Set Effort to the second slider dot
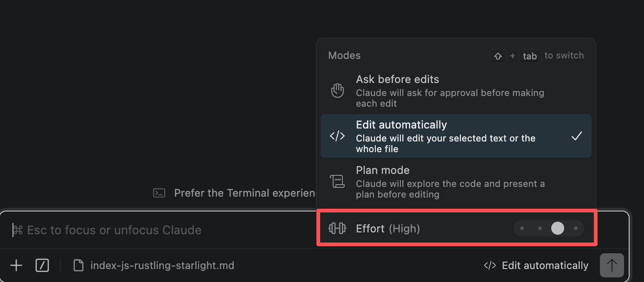 [x=540, y=228]
